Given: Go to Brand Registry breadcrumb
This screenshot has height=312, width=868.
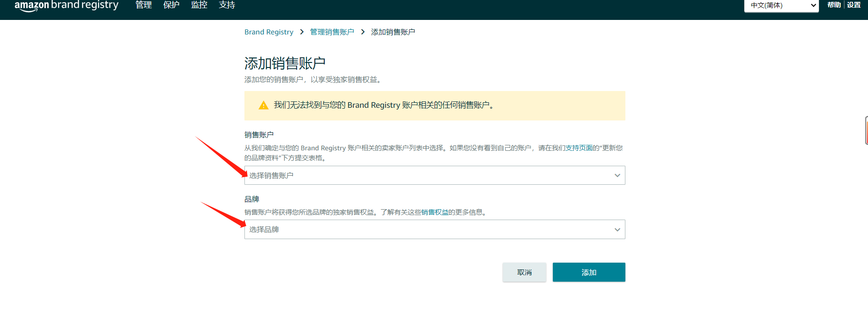Looking at the screenshot, I should click(x=269, y=32).
